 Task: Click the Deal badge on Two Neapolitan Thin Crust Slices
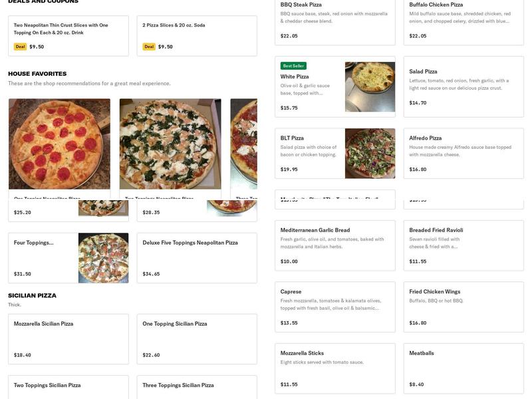click(21, 47)
